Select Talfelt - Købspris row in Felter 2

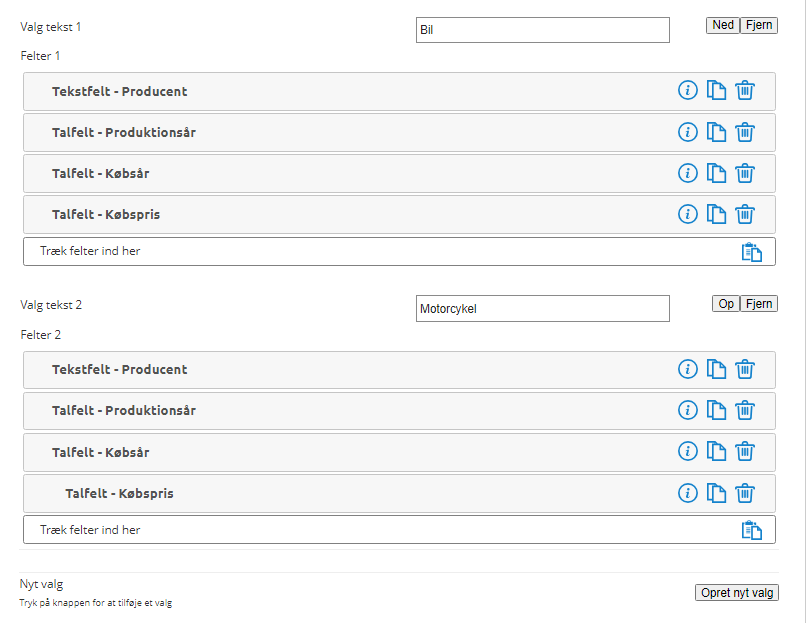(399, 493)
